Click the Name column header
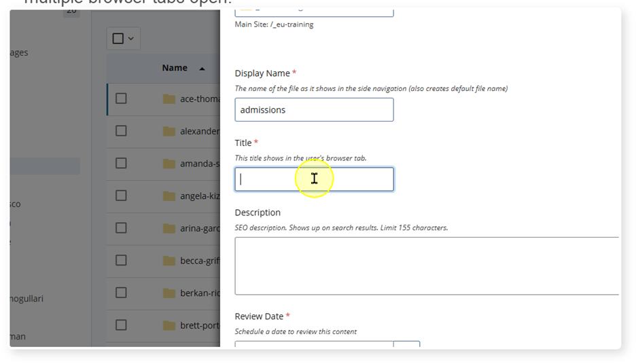 175,68
